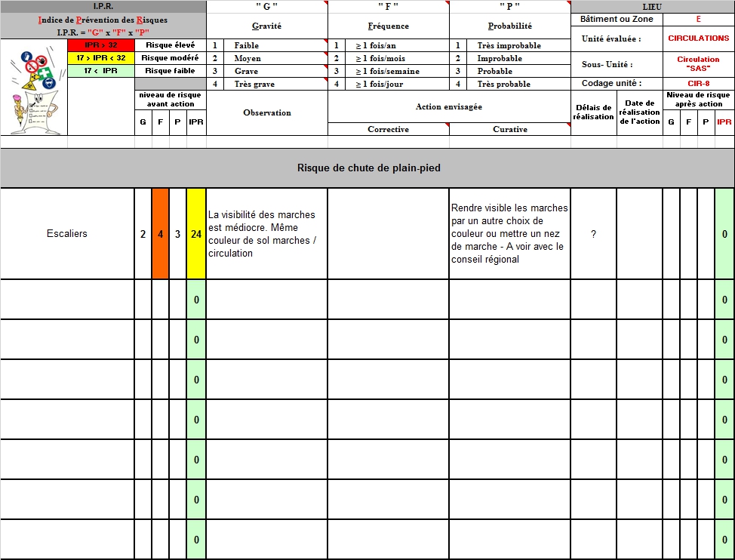Select the "Risque modéré" label cell

[x=170, y=58]
